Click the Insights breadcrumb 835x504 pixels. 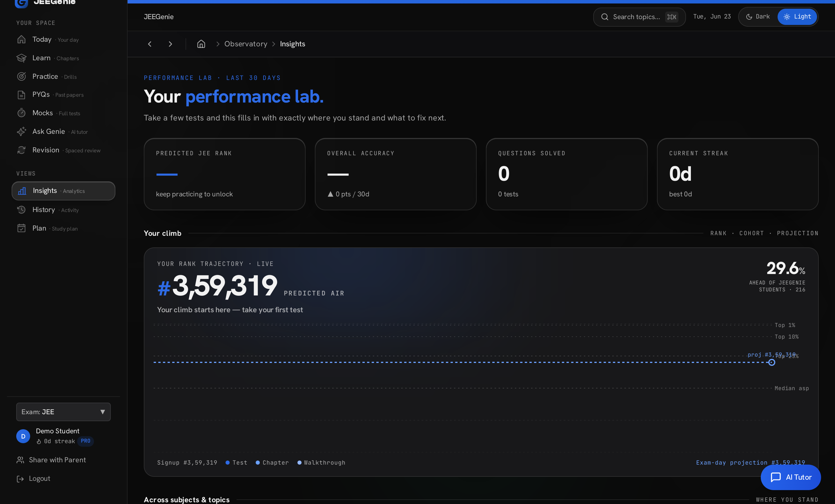[293, 44]
